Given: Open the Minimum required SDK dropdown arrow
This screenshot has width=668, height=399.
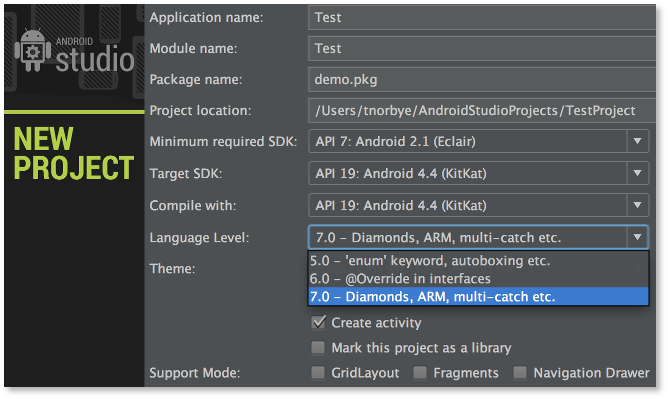Looking at the screenshot, I should pyautogui.click(x=637, y=141).
